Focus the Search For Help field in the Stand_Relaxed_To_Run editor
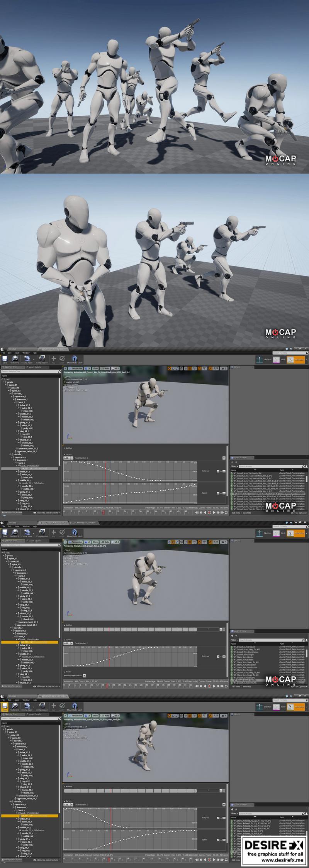 (x=290, y=700)
